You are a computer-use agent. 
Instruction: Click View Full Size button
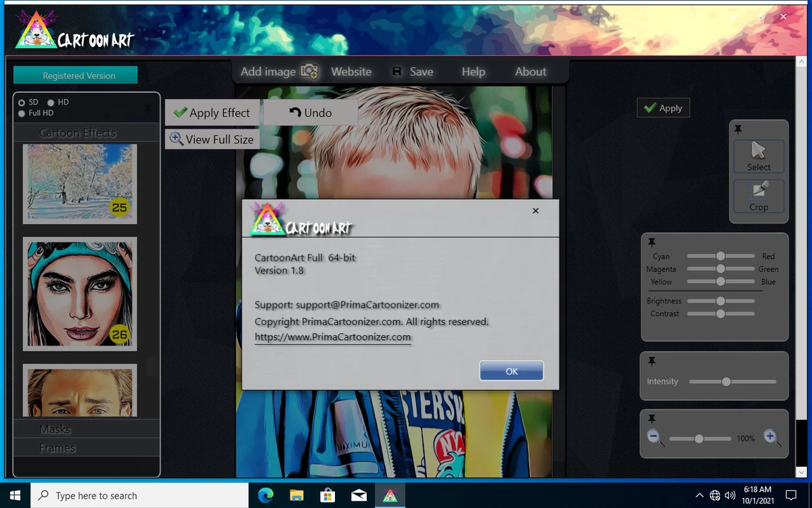click(212, 139)
